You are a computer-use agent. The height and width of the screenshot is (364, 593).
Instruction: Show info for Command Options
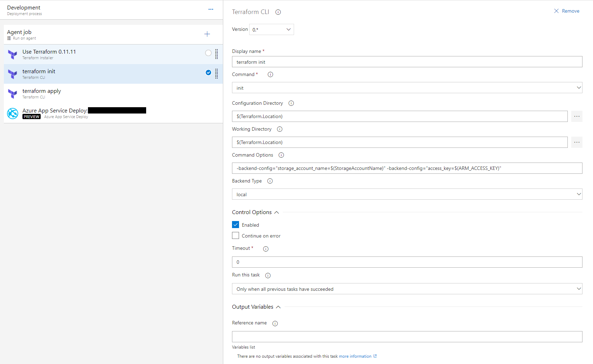pos(281,155)
